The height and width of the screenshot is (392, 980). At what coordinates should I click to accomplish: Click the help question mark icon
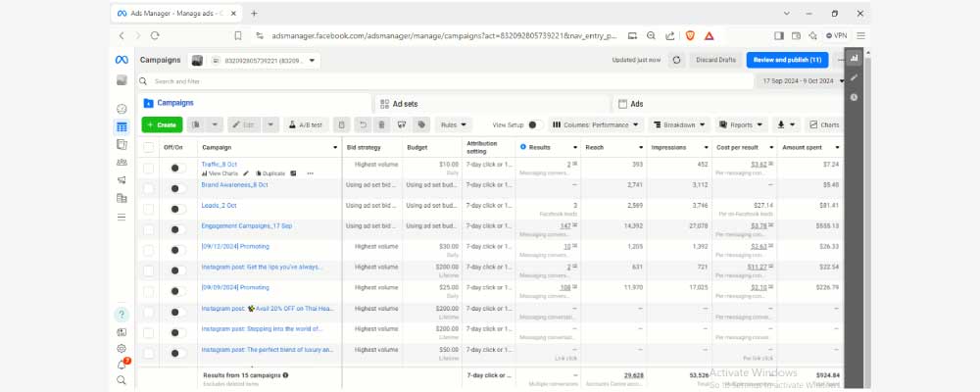[x=122, y=315]
